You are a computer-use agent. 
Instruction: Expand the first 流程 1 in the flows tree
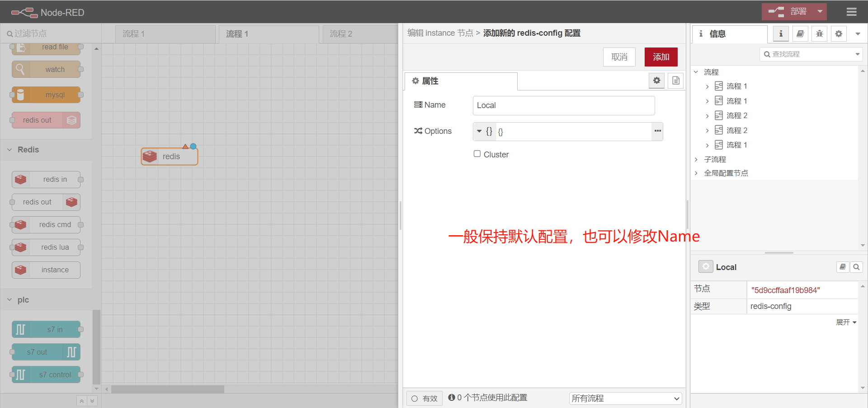708,86
